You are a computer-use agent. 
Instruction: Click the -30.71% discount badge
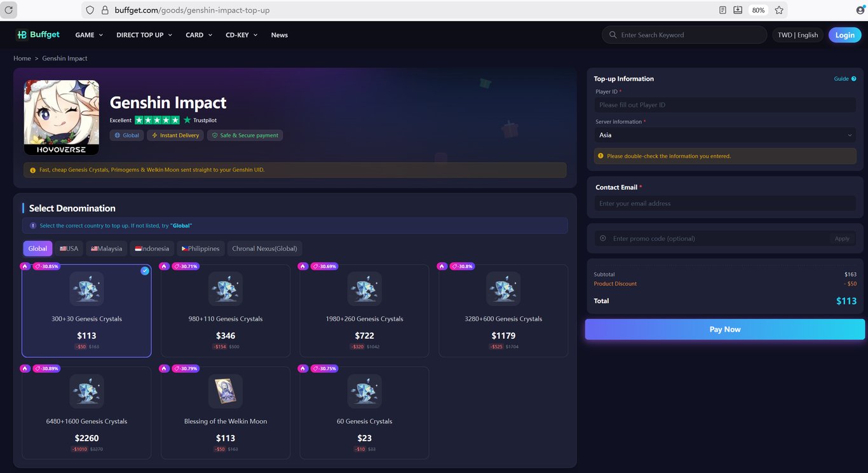coord(186,266)
